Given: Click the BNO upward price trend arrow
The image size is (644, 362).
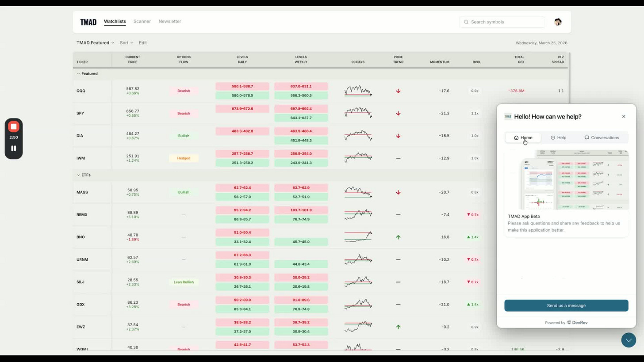Looking at the screenshot, I should point(398,237).
